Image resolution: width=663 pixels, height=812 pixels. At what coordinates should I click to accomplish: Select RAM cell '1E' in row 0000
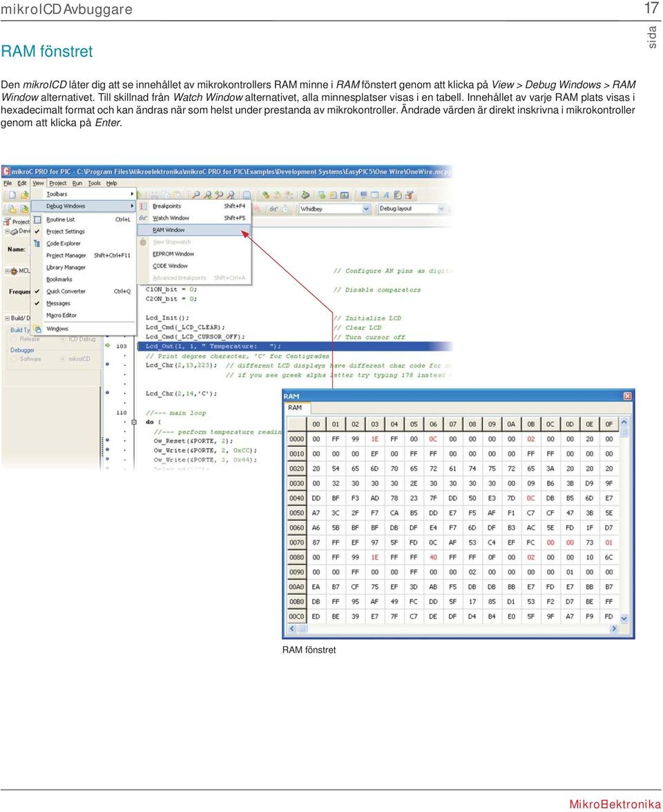click(374, 439)
